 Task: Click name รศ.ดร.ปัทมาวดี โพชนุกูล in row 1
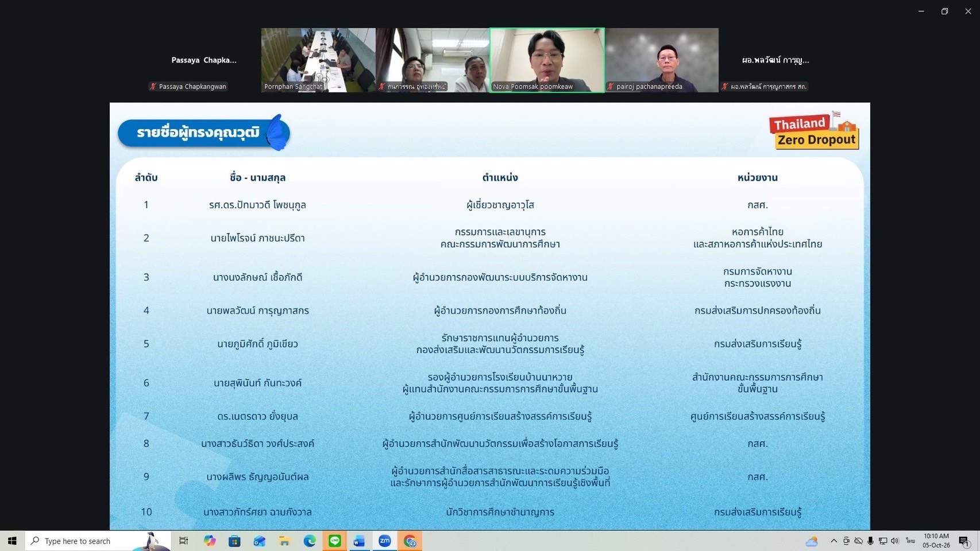point(257,205)
